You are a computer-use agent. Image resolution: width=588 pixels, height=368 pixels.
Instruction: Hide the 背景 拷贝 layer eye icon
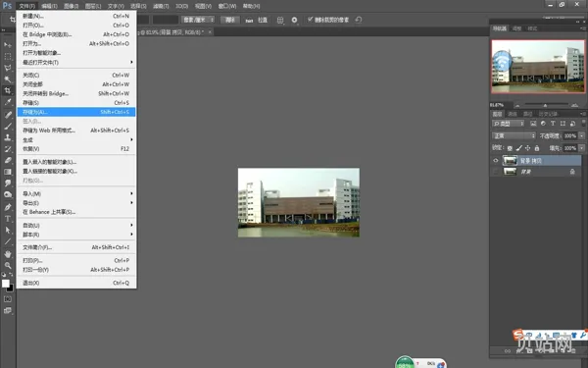pos(496,161)
